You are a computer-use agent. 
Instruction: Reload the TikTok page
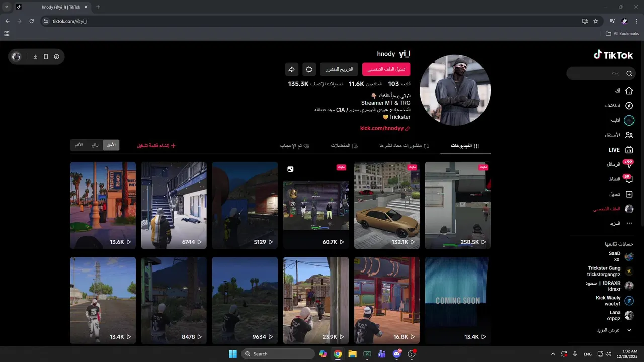pos(31,21)
